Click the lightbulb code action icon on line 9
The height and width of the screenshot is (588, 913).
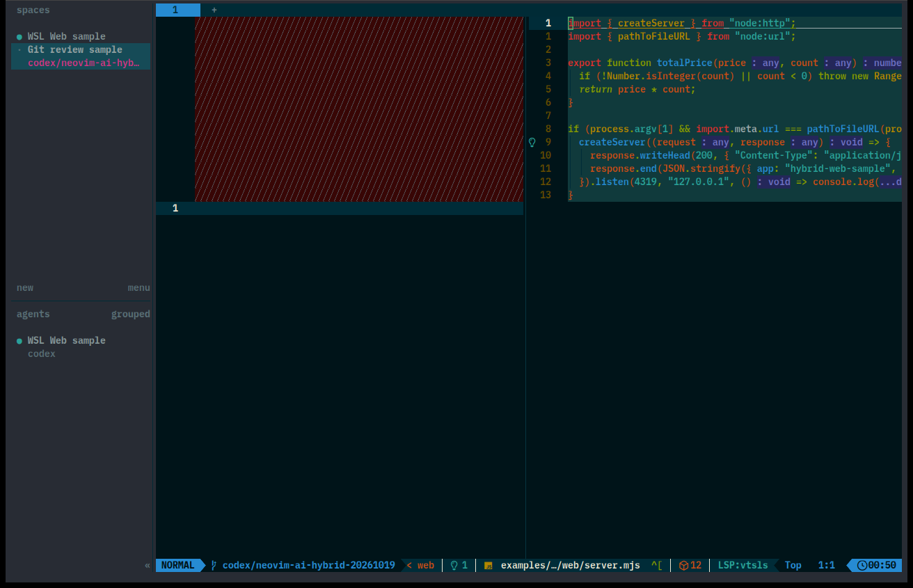point(532,142)
